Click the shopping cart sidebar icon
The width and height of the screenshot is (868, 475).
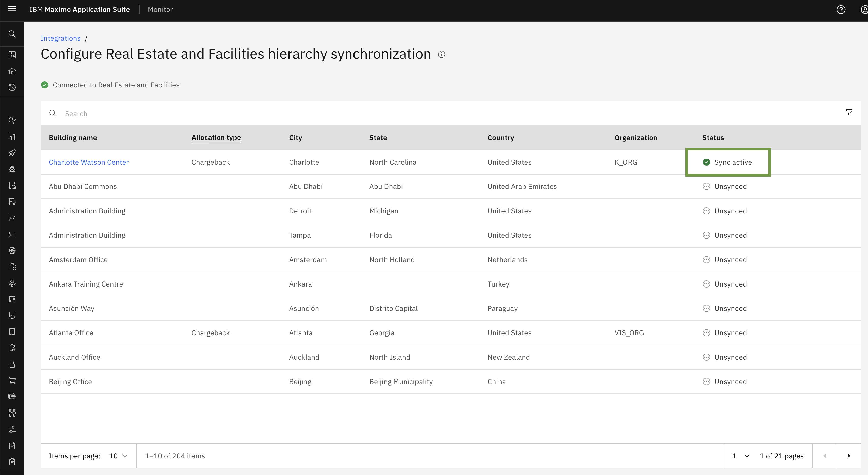point(12,380)
